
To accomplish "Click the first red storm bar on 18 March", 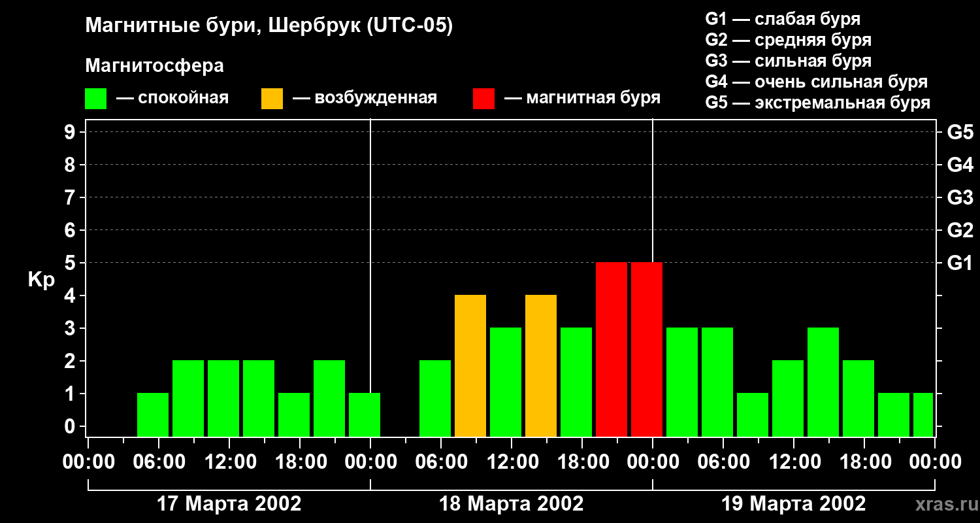I will [612, 349].
